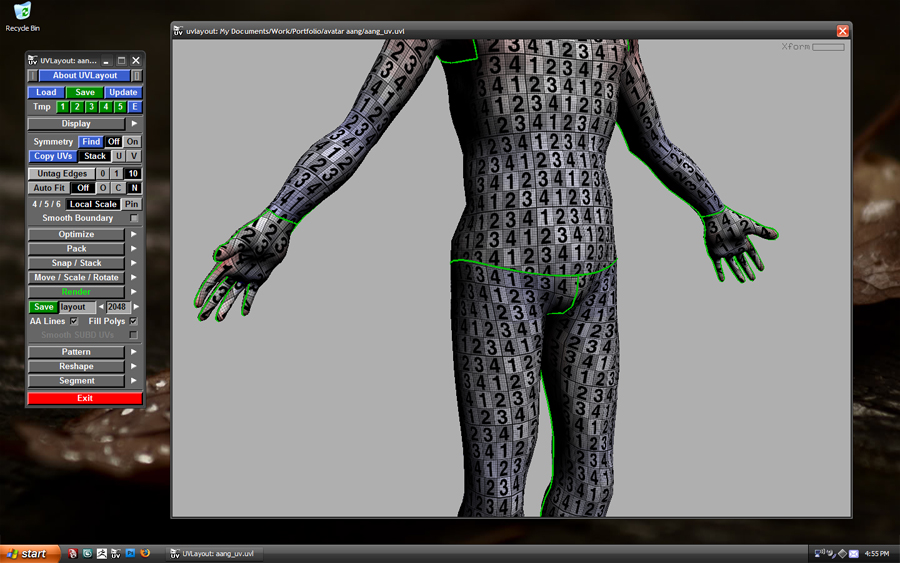Viewport: 900px width, 563px height.
Task: Choose Auto Fit option C
Action: tap(118, 188)
